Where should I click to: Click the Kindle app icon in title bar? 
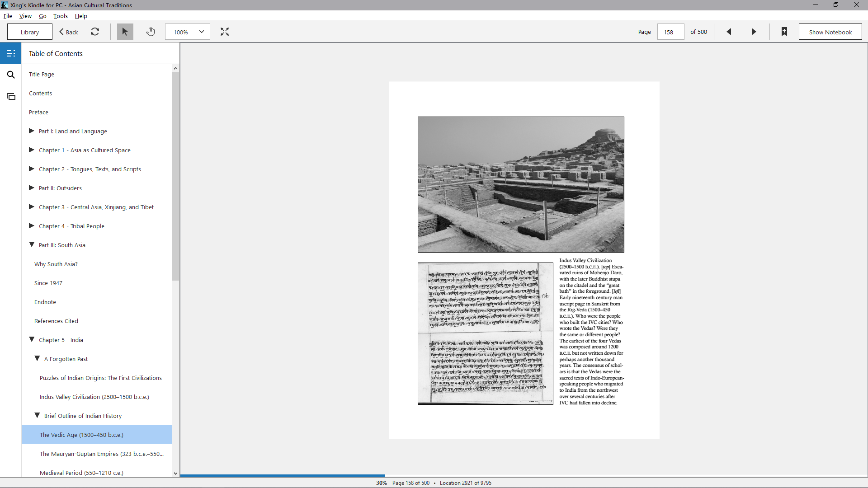(x=5, y=5)
